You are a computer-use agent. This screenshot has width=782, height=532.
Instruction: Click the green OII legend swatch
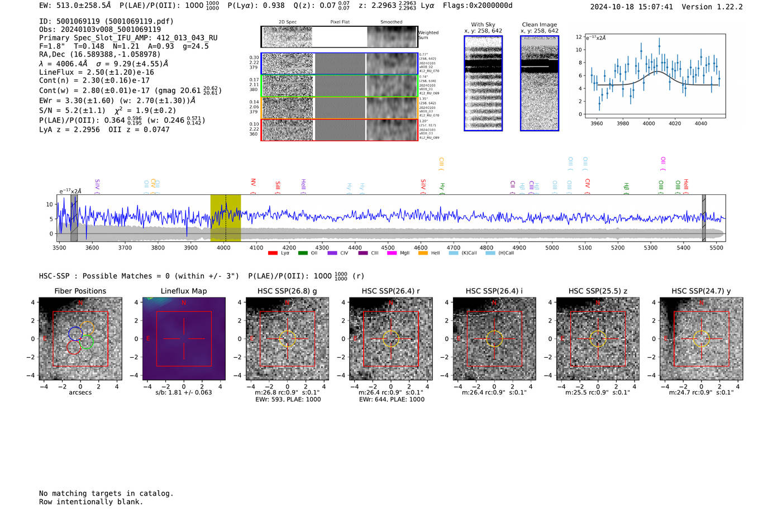point(303,253)
